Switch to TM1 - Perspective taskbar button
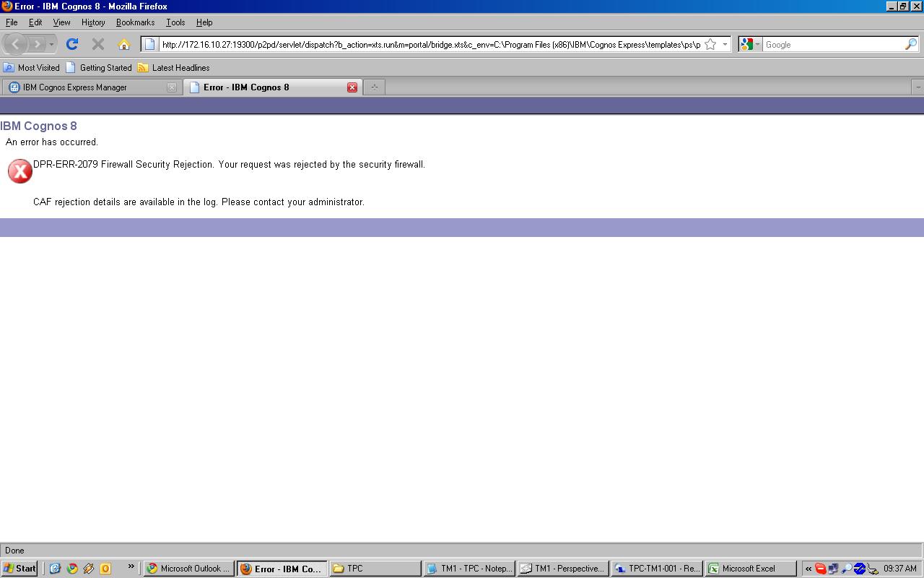 click(x=562, y=569)
